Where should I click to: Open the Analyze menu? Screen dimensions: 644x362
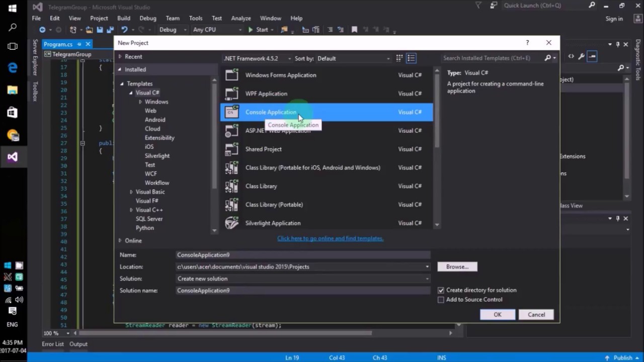[x=241, y=18]
